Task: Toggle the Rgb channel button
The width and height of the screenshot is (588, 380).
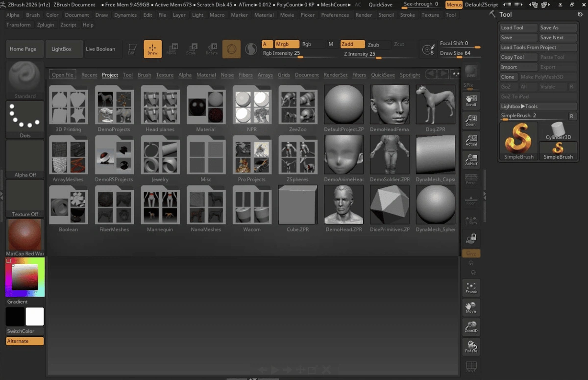Action: click(313, 44)
